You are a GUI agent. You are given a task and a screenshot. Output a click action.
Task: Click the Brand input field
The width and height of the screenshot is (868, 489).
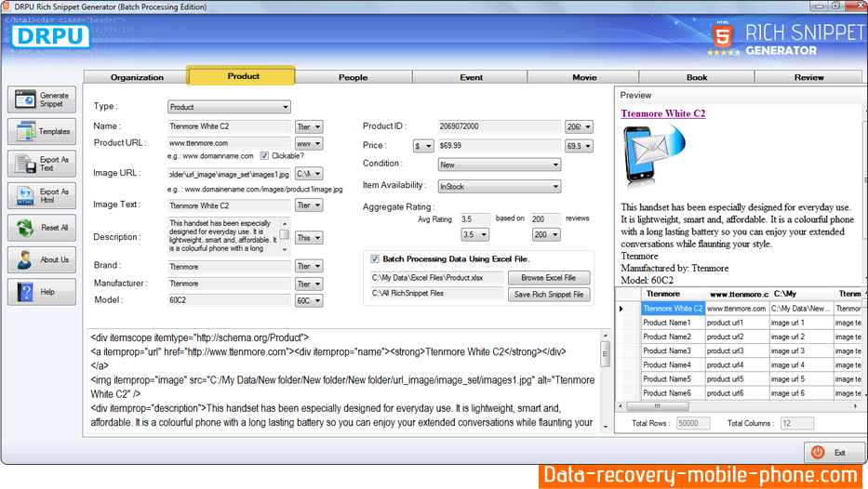229,267
